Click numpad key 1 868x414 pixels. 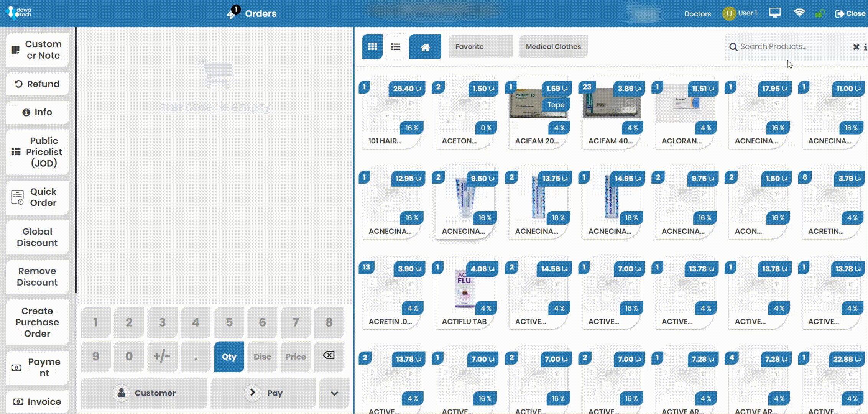tap(95, 322)
